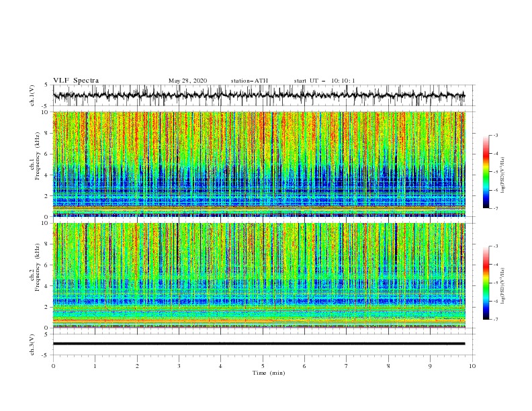The height and width of the screenshot is (411, 532).
Task: Click the time axis tick label "8"
Action: 388,366
